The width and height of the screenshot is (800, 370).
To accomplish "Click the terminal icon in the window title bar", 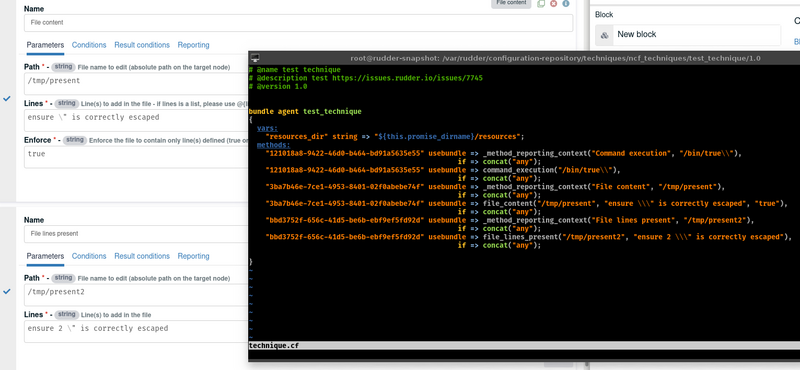I will [x=255, y=58].
